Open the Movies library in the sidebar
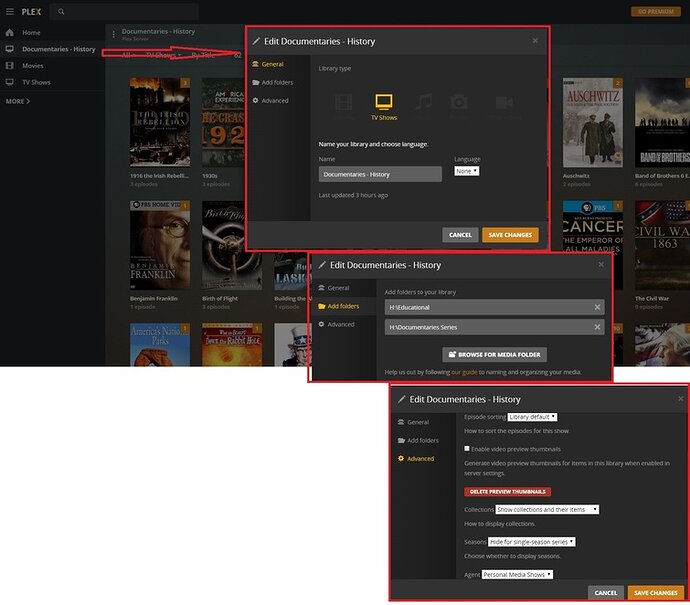The width and height of the screenshot is (690, 605). (33, 66)
